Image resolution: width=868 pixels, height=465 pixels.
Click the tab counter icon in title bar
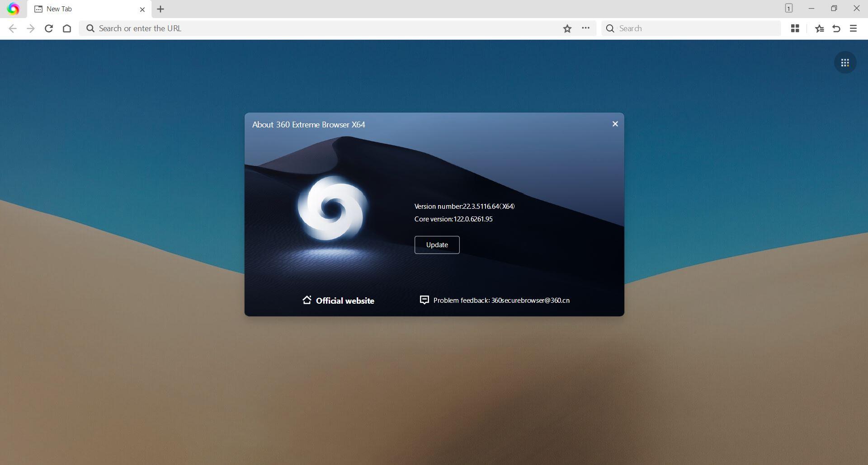(788, 9)
